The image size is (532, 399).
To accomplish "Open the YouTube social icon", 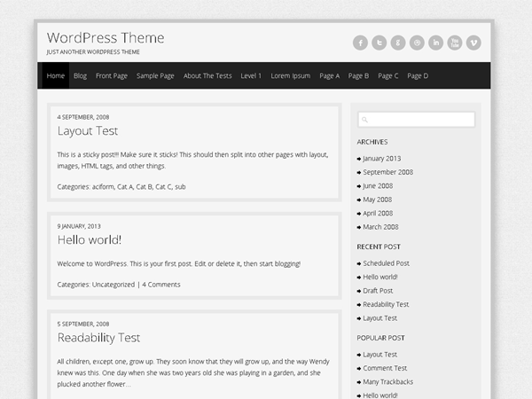I will 455,43.
